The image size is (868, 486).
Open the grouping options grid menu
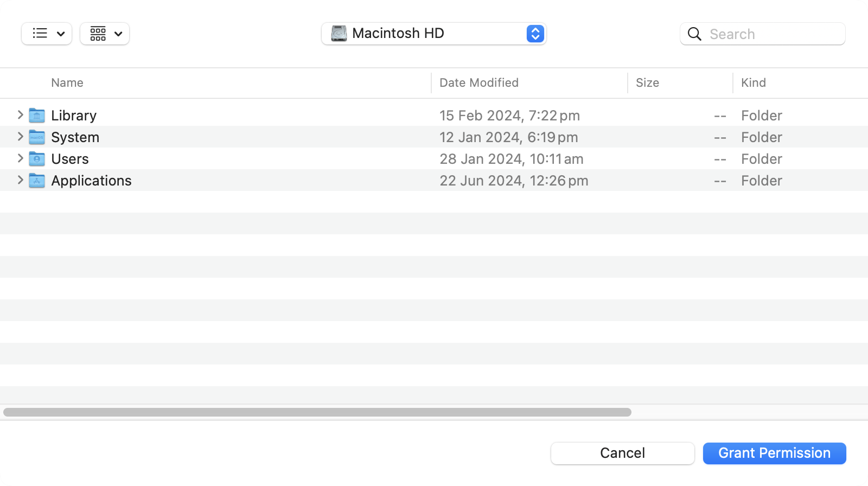105,34
